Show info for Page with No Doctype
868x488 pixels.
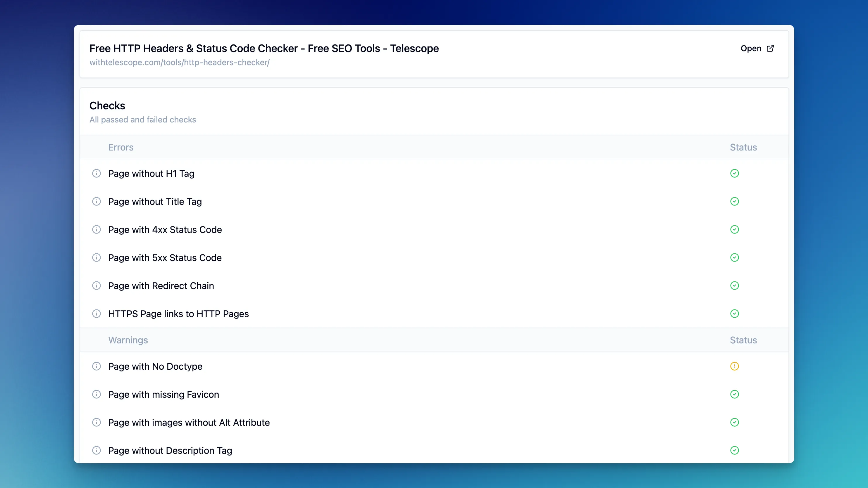pyautogui.click(x=97, y=366)
